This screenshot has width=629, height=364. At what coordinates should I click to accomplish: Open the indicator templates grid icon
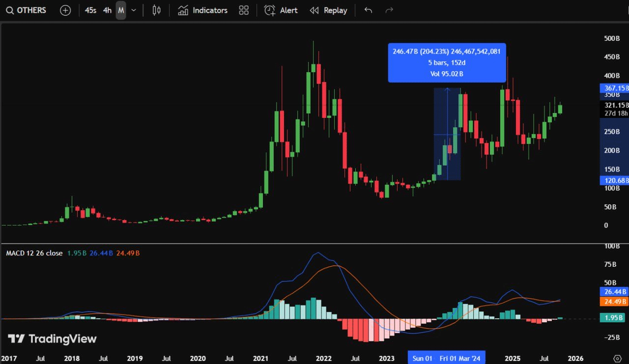pos(244,10)
